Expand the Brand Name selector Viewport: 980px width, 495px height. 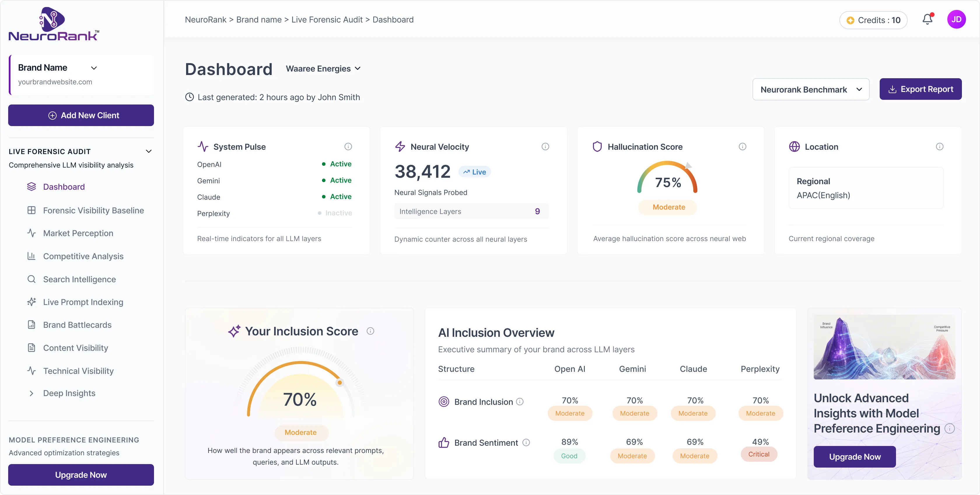(x=94, y=68)
